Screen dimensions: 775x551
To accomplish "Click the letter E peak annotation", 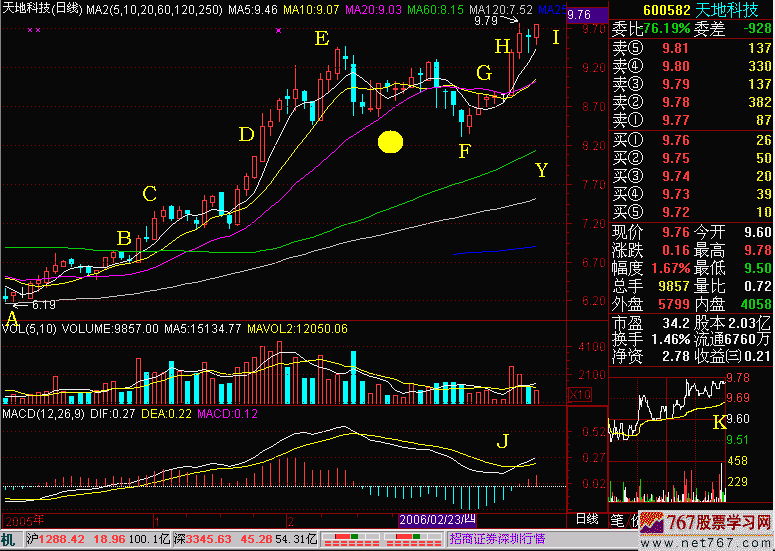I will [x=321, y=39].
